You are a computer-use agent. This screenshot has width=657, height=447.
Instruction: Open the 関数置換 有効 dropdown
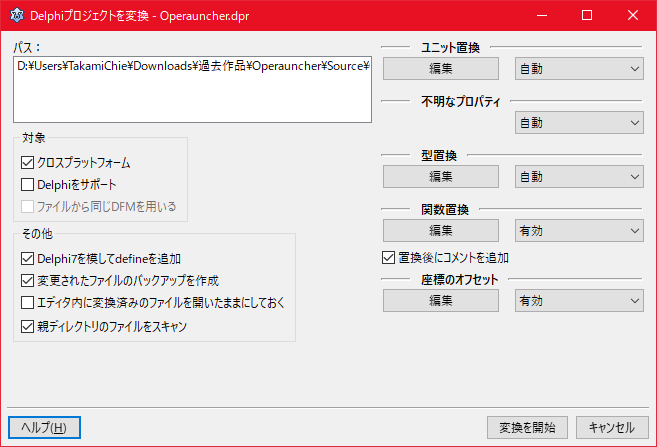[x=579, y=230]
